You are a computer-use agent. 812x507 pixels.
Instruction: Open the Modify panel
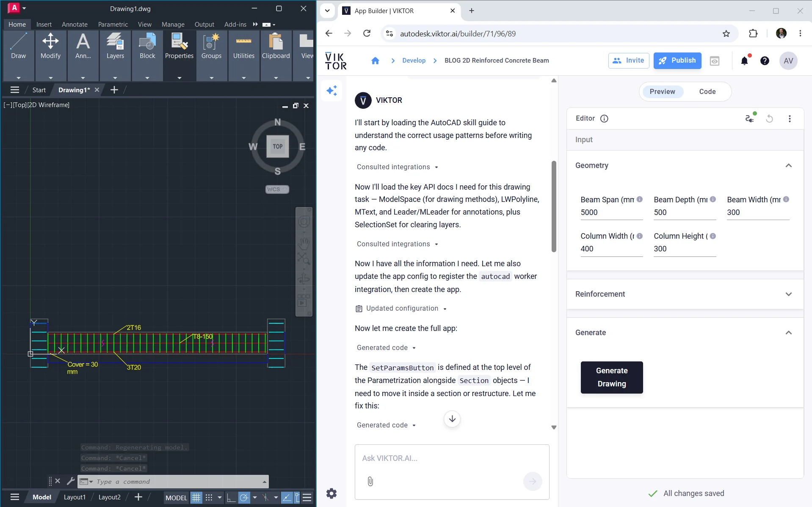(x=50, y=55)
